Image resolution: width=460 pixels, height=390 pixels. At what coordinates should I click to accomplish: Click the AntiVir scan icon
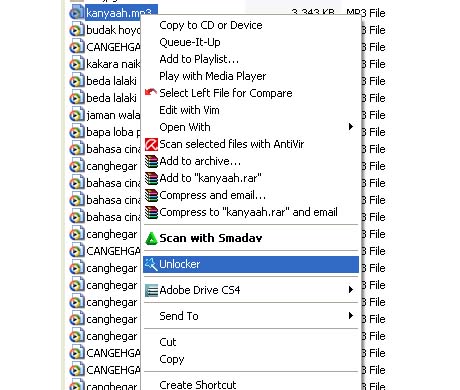(x=151, y=145)
